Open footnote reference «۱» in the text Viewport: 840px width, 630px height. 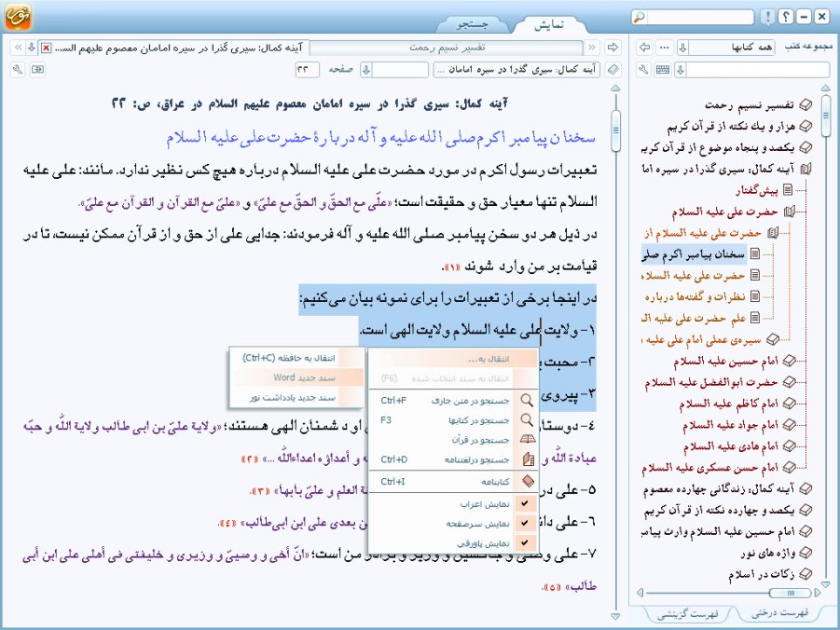tap(451, 267)
